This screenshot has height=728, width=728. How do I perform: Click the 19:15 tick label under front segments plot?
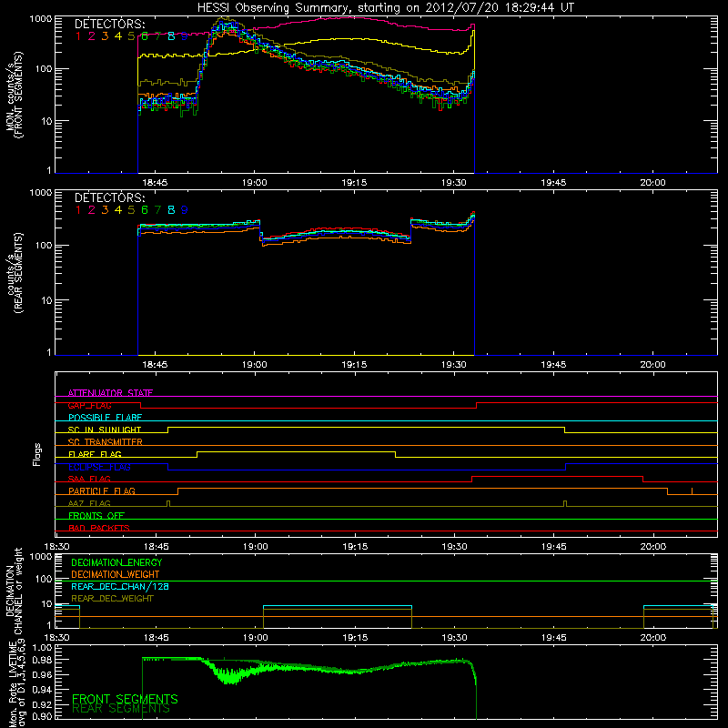[354, 183]
